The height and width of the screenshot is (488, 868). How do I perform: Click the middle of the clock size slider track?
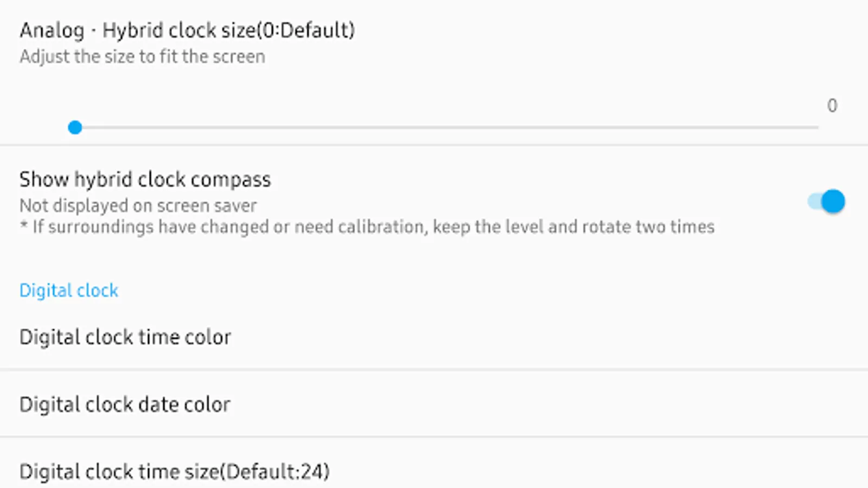446,127
